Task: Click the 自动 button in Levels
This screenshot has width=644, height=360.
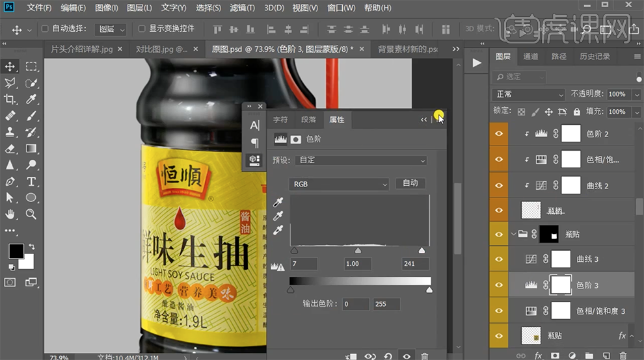Action: pyautogui.click(x=410, y=183)
